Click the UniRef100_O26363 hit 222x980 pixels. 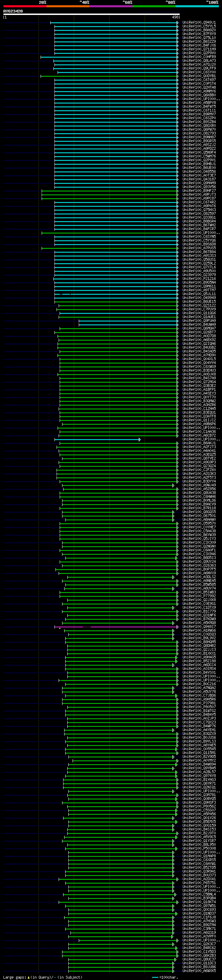(x=199, y=565)
